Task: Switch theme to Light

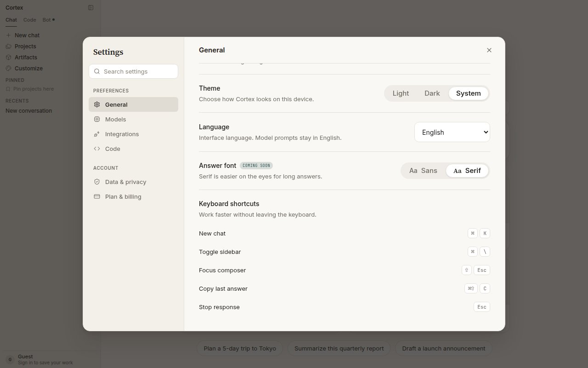Action: (x=401, y=93)
